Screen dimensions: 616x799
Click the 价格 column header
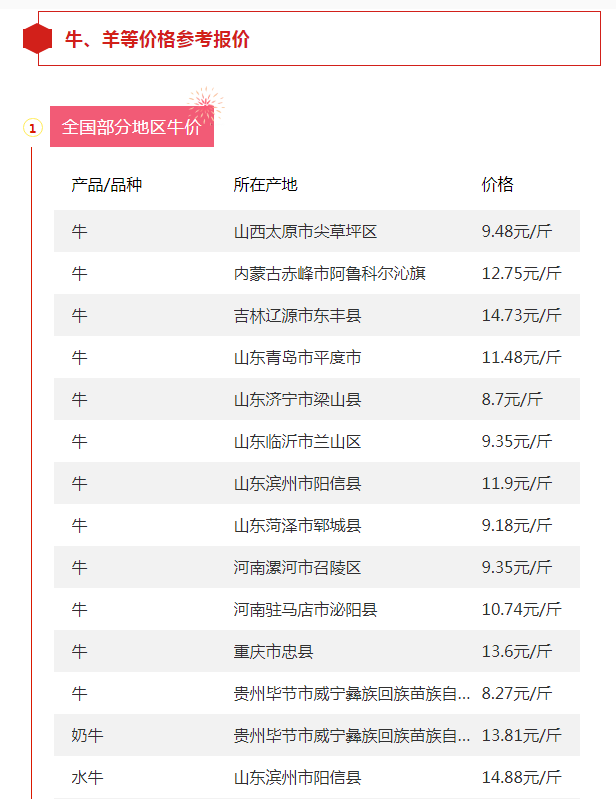tap(497, 185)
